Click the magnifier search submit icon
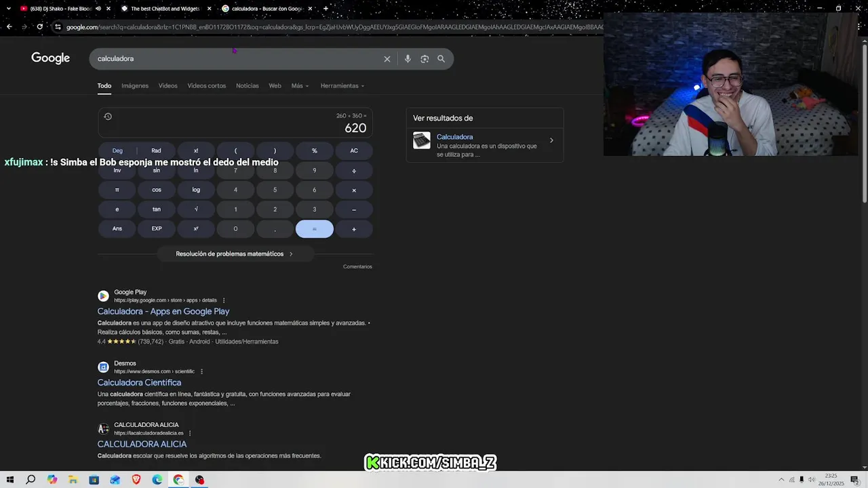 coord(441,59)
